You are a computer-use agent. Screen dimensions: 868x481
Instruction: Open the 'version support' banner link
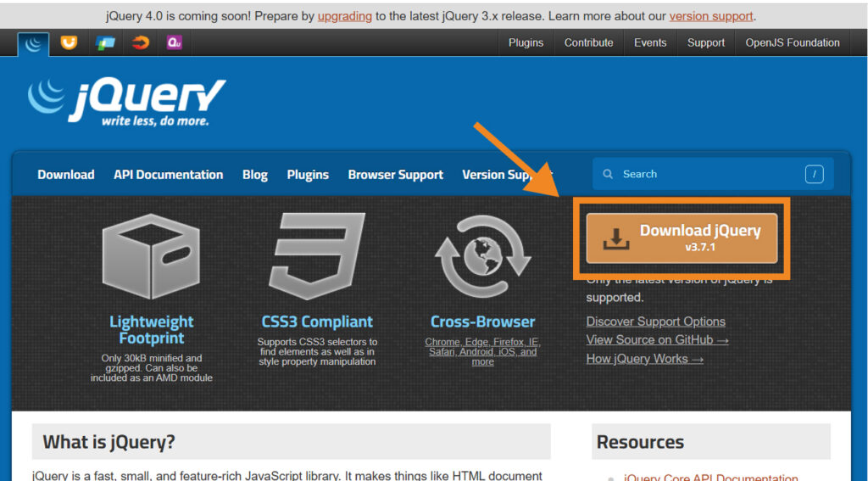(x=710, y=16)
